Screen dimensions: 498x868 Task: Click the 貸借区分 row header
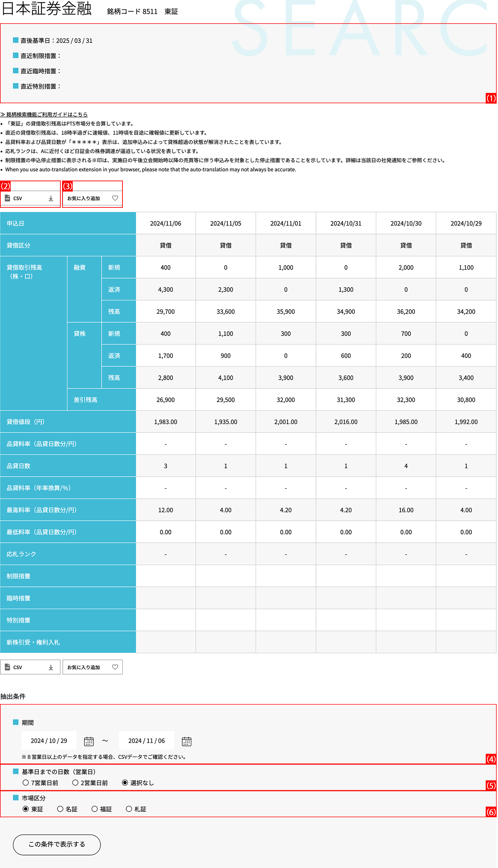(68, 245)
